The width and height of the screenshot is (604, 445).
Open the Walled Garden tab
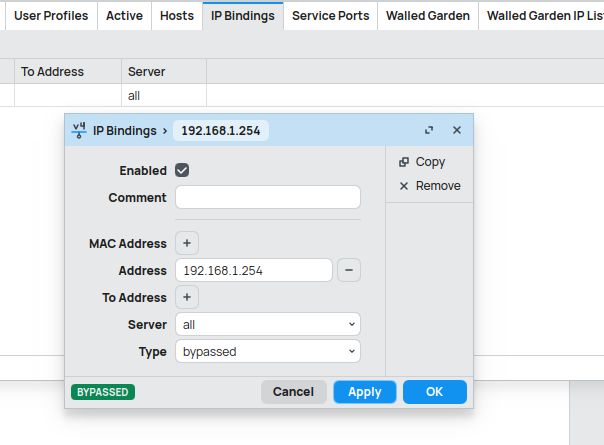[x=428, y=16]
